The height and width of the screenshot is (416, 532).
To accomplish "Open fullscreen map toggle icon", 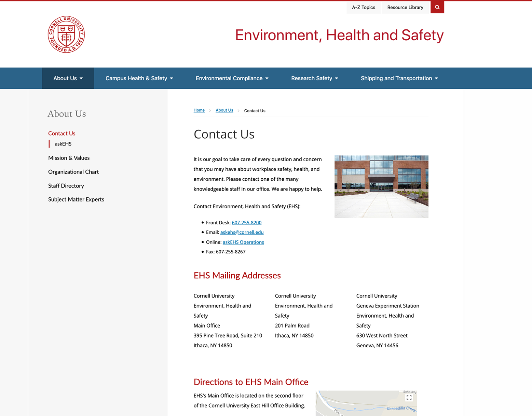I will (409, 397).
